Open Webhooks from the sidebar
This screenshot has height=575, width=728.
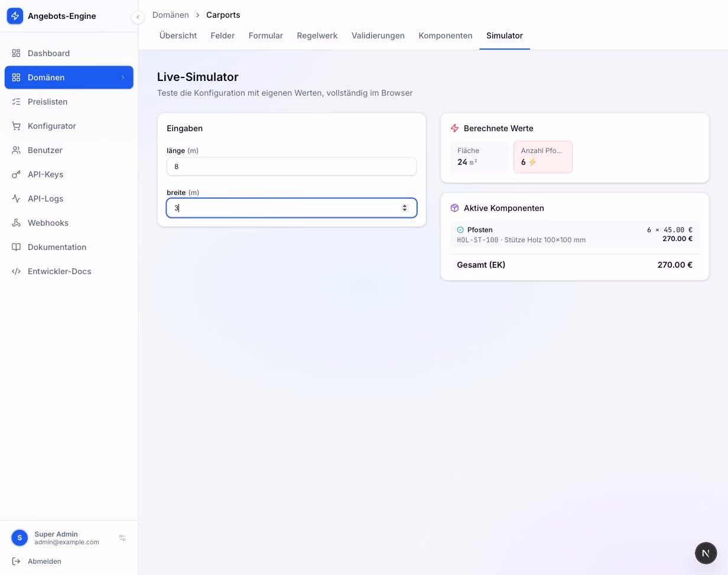pyautogui.click(x=69, y=223)
